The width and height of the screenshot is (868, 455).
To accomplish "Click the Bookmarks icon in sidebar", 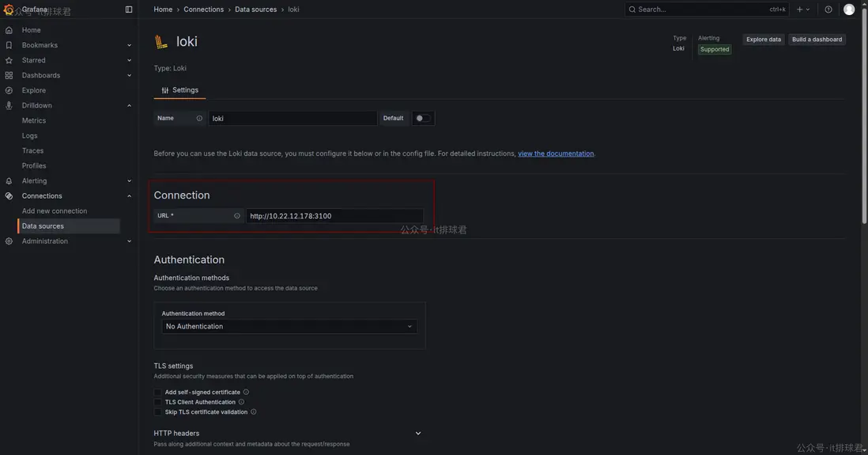I will pos(9,45).
